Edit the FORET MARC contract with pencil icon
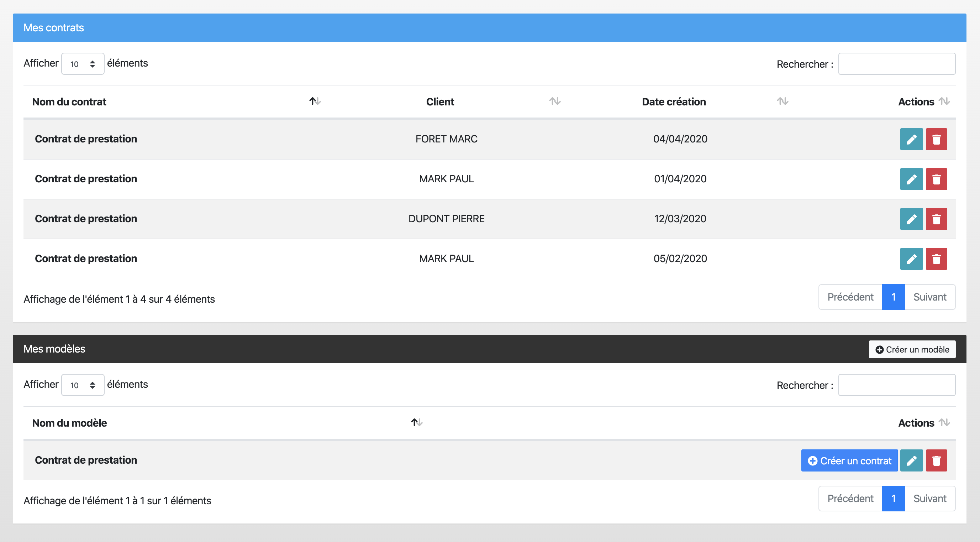Image resolution: width=980 pixels, height=542 pixels. [x=911, y=139]
